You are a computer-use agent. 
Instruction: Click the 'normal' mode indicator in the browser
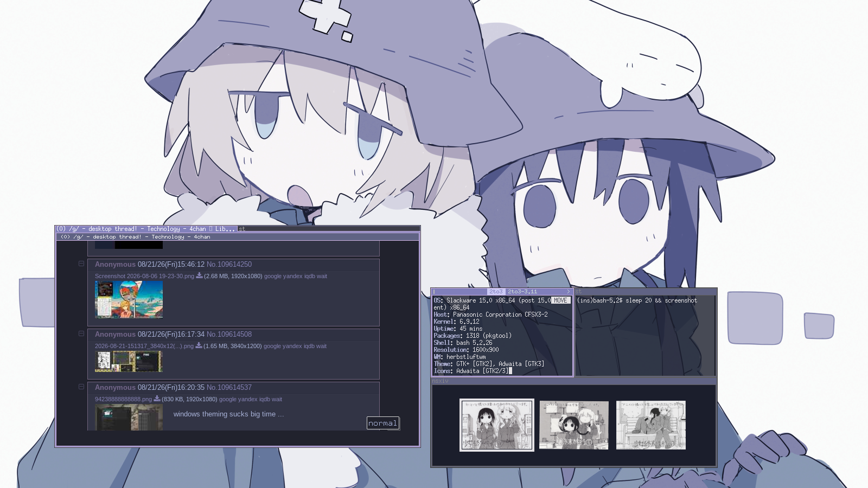click(x=383, y=423)
